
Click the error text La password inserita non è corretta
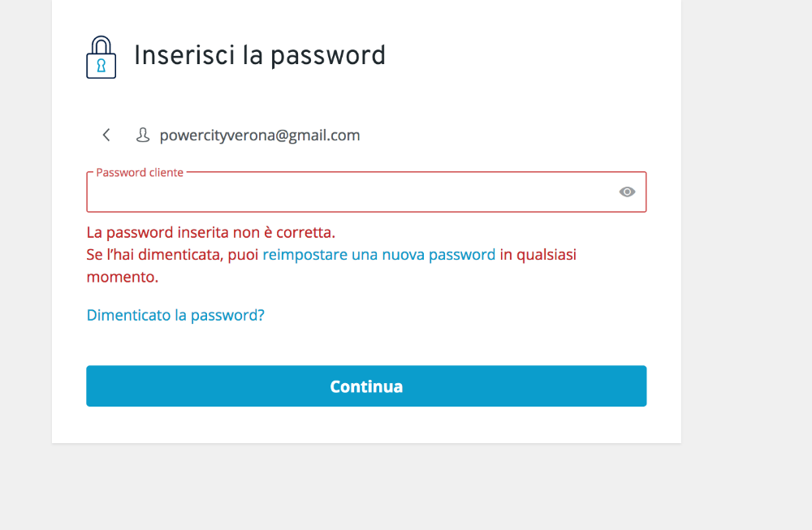211,233
